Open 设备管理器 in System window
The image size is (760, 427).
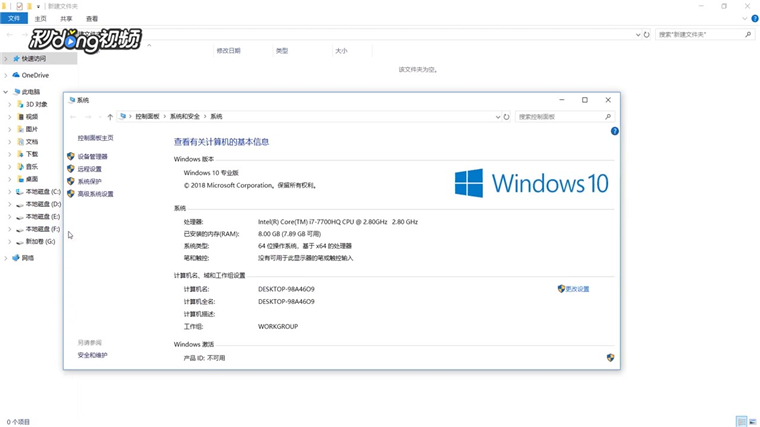(x=92, y=157)
